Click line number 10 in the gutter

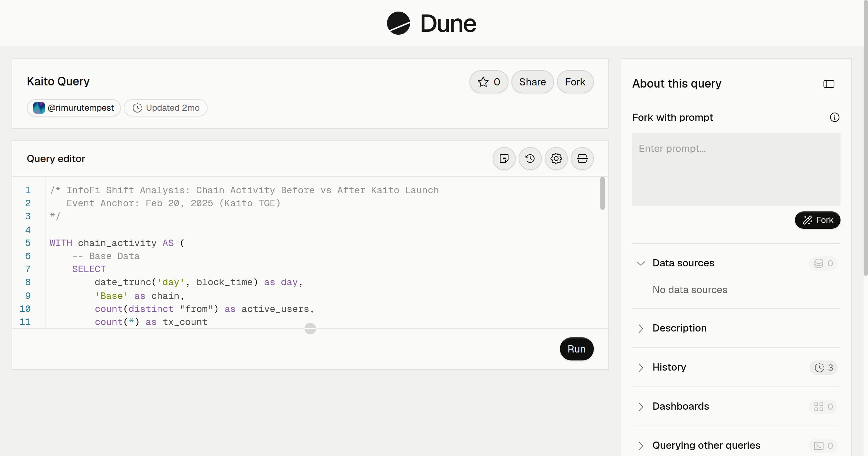[x=25, y=309]
